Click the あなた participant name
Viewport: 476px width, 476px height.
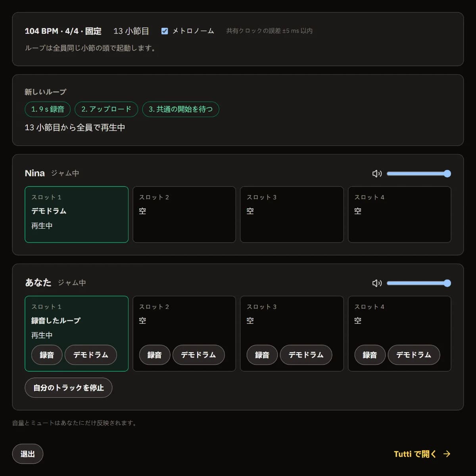pyautogui.click(x=38, y=282)
